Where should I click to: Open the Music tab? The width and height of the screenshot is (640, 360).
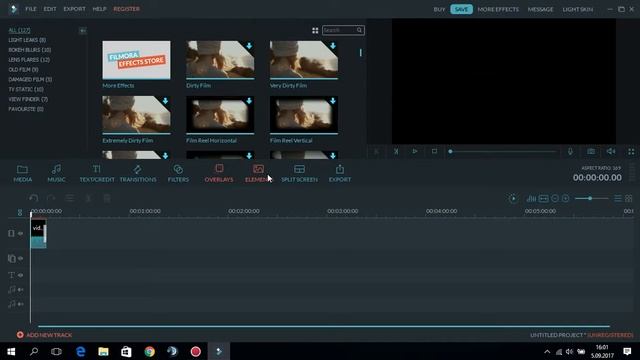[56, 173]
